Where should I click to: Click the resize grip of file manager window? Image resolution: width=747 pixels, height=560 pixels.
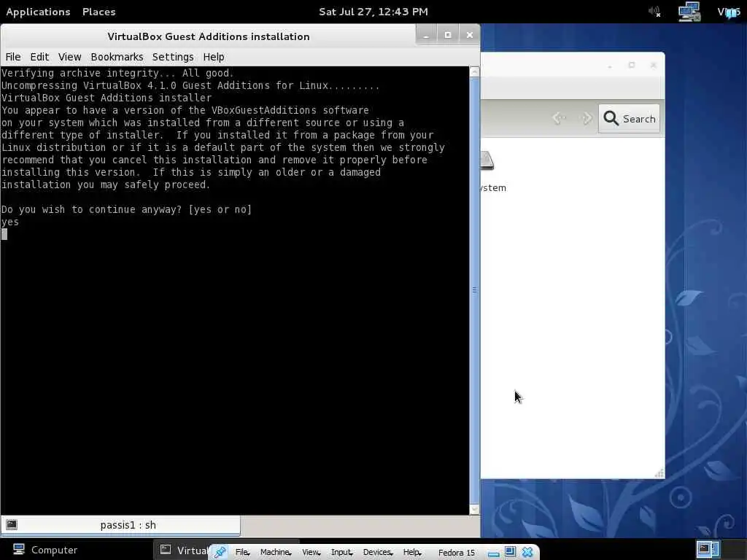659,473
